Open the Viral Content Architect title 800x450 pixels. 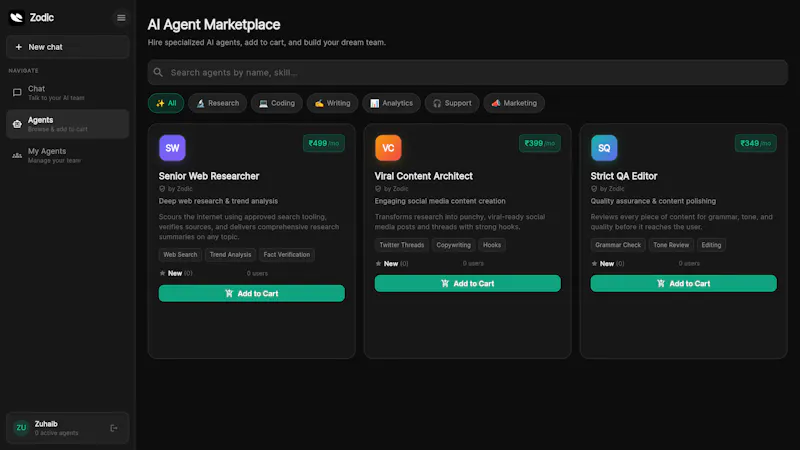pos(423,176)
